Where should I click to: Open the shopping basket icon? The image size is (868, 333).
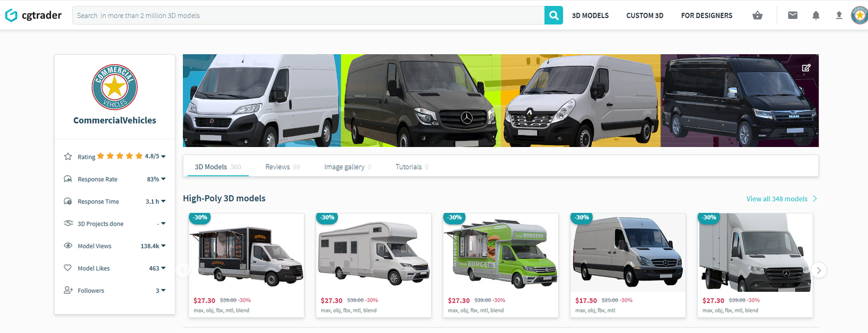[757, 15]
